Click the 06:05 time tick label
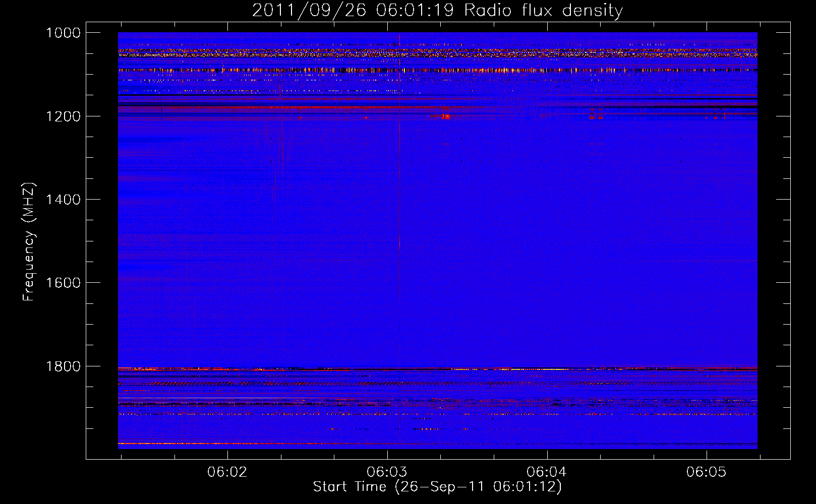816x504 pixels. tap(707, 472)
